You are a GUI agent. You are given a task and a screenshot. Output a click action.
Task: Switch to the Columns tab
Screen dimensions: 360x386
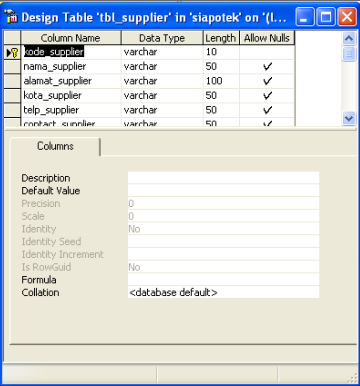[55, 146]
